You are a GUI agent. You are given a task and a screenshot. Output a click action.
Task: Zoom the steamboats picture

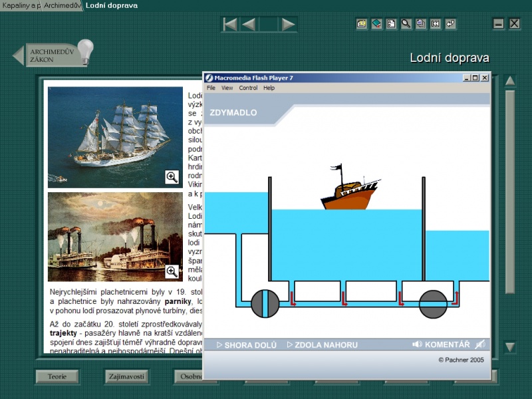point(172,271)
